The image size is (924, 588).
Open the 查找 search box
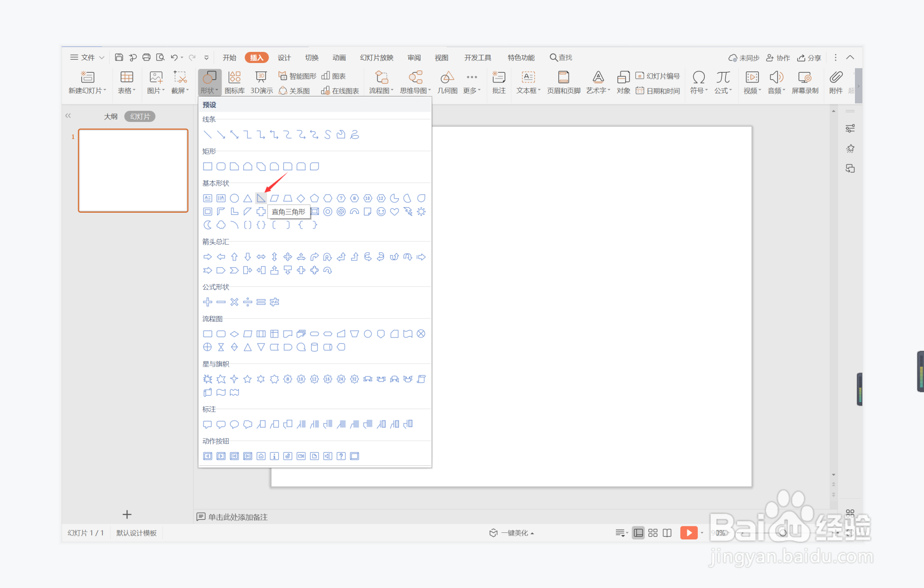(561, 57)
